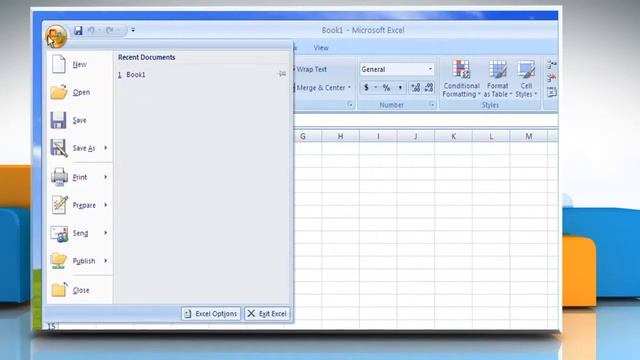
Task: Choose Open from the Office menu
Action: click(x=80, y=92)
